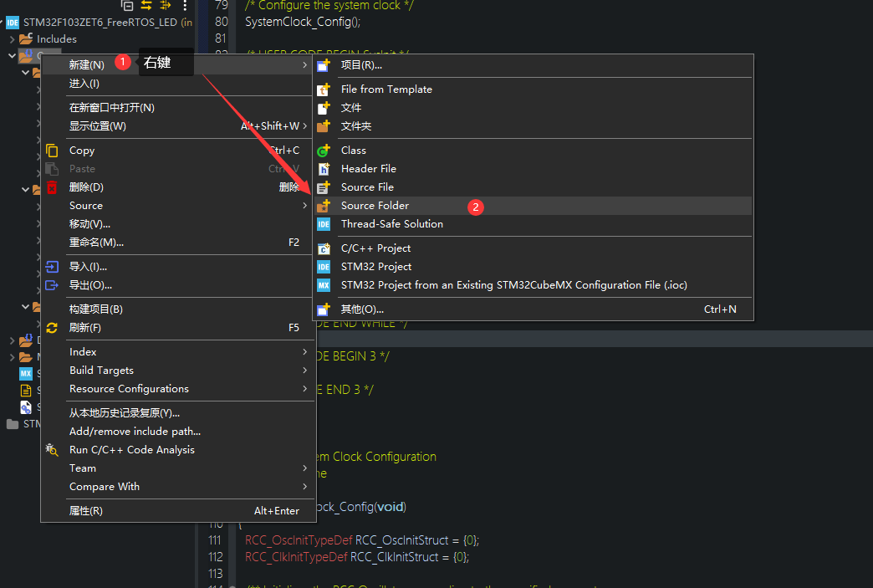Image resolution: width=873 pixels, height=588 pixels.
Task: Click the Copy icon in context menu
Action: (x=52, y=151)
